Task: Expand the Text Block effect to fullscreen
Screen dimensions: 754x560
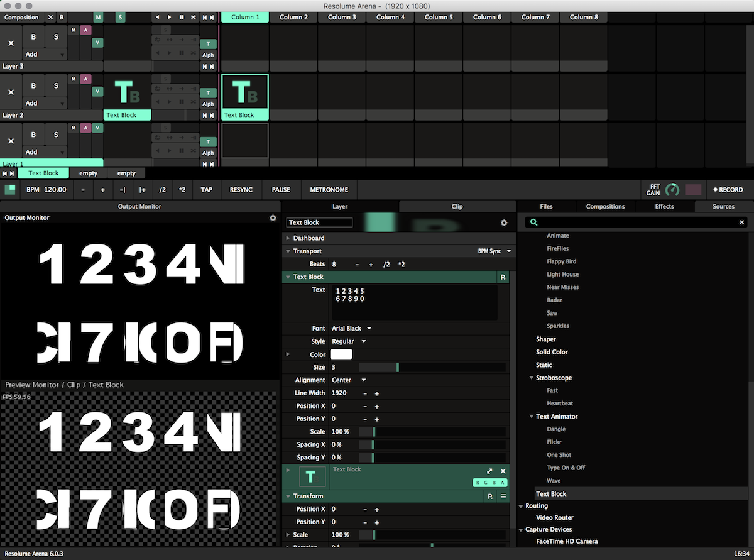Action: [x=489, y=471]
